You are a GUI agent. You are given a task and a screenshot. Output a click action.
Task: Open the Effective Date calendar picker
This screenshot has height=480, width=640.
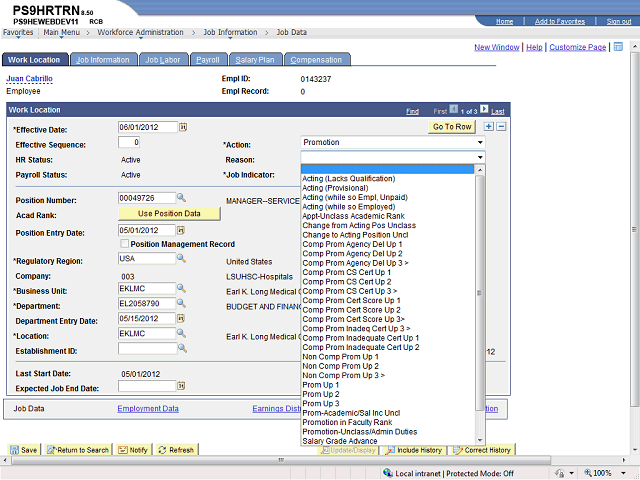[x=183, y=127]
